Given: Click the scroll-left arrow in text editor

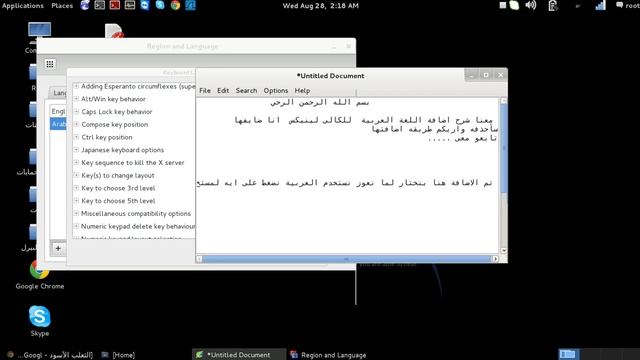Looking at the screenshot, I should [199, 259].
